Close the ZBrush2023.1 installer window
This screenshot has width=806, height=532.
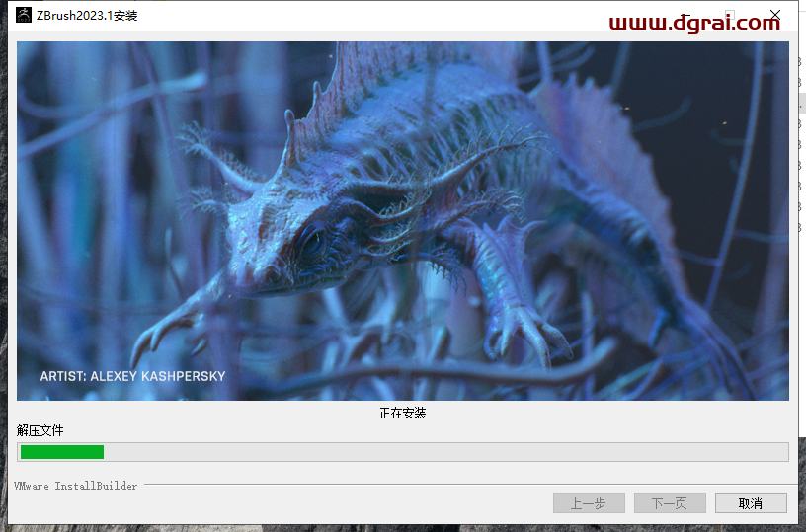click(775, 15)
